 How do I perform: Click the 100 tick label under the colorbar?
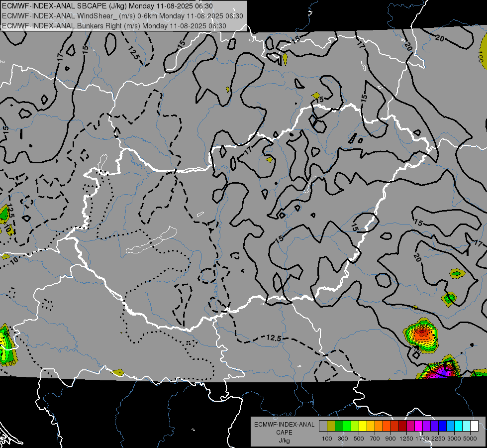coord(327,439)
